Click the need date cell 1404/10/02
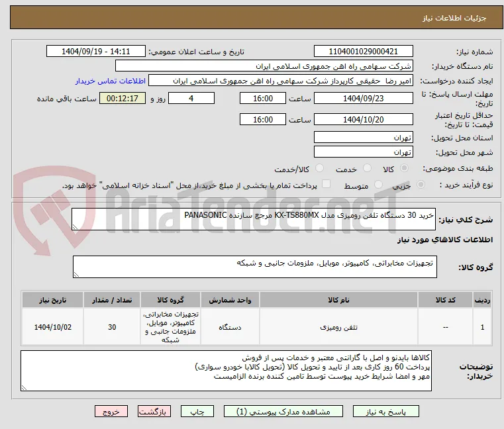This screenshot has width=504, height=429. click(x=53, y=327)
